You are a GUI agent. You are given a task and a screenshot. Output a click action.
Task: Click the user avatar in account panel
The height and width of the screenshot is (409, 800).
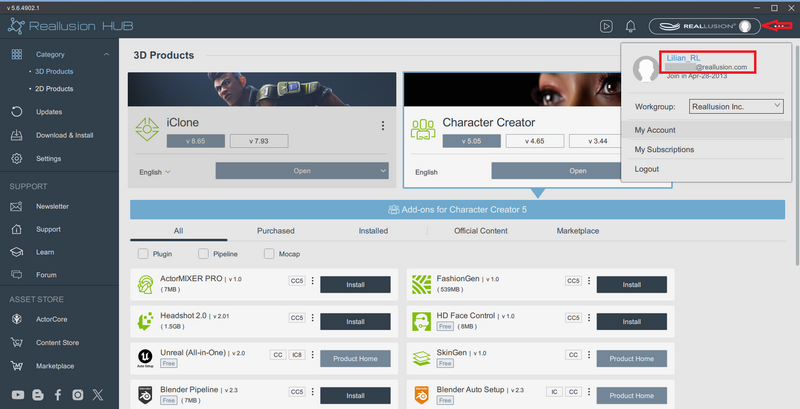click(x=645, y=69)
